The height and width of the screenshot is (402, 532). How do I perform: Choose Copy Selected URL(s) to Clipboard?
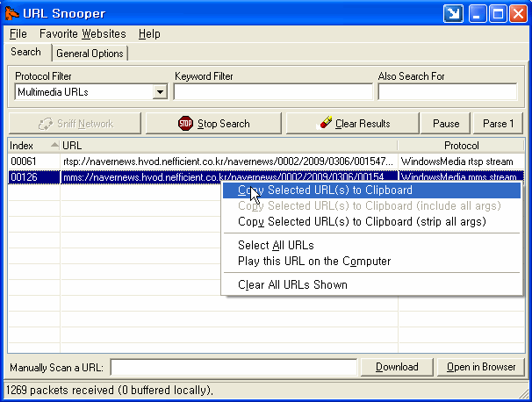[371, 190]
